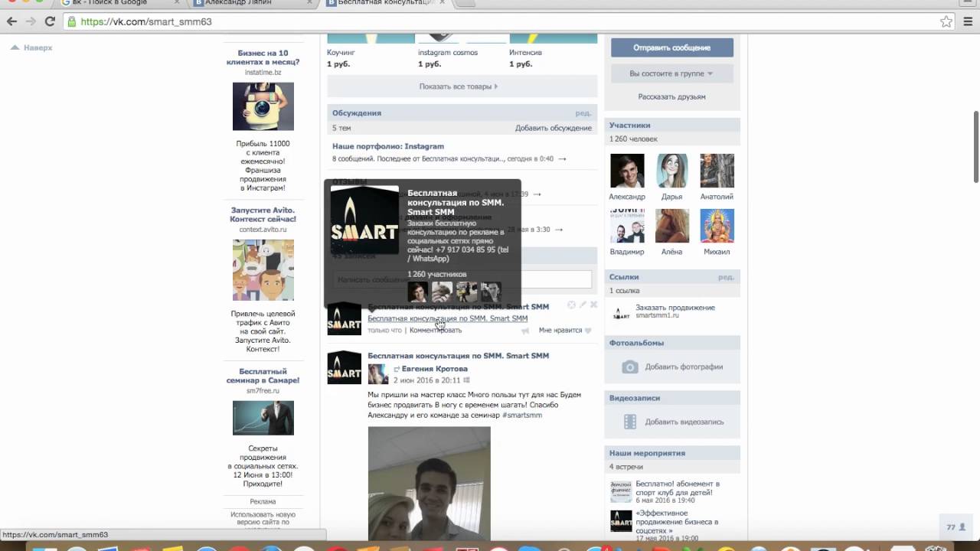Click Отправить сообщение button
980x551 pixels.
(x=672, y=47)
